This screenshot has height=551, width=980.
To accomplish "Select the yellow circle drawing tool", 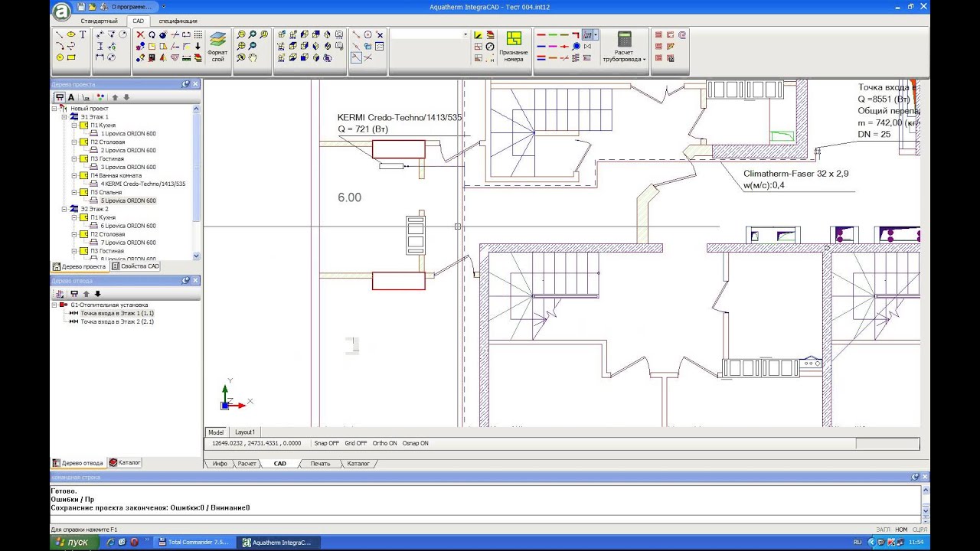I will coord(60,57).
